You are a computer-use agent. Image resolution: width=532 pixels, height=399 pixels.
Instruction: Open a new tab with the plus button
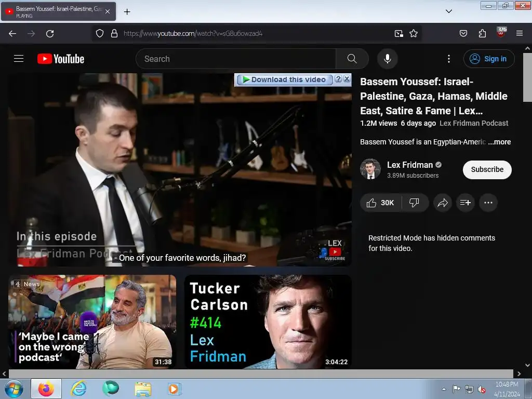click(x=127, y=12)
